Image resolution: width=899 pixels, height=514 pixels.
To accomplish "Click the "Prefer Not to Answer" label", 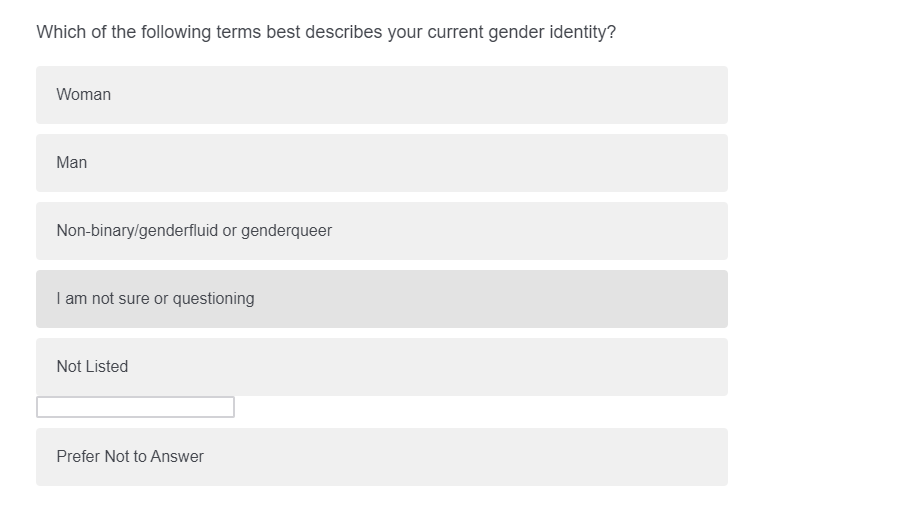I will [x=130, y=457].
